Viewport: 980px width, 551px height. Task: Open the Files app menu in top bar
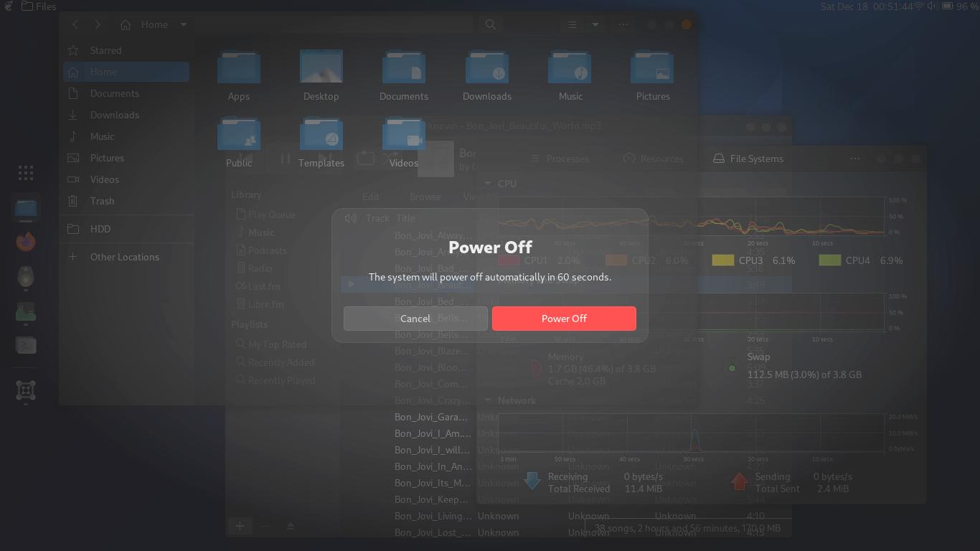[39, 6]
